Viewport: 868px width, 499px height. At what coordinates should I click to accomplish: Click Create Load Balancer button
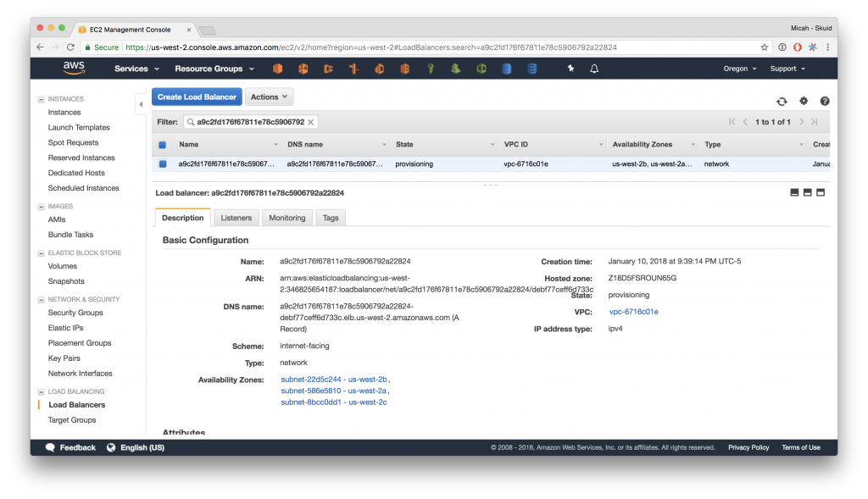pos(197,97)
